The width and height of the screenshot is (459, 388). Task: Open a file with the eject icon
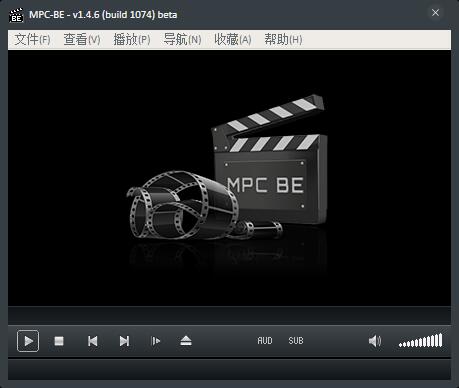point(186,341)
